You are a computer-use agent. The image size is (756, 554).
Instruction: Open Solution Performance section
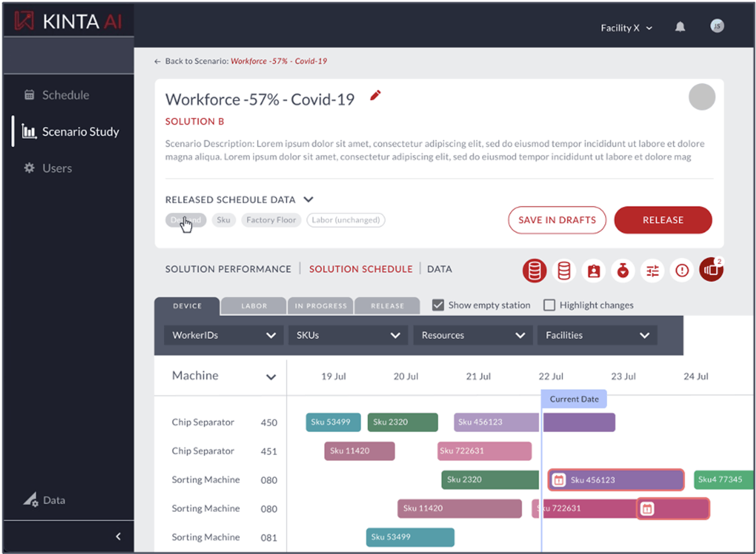(228, 269)
